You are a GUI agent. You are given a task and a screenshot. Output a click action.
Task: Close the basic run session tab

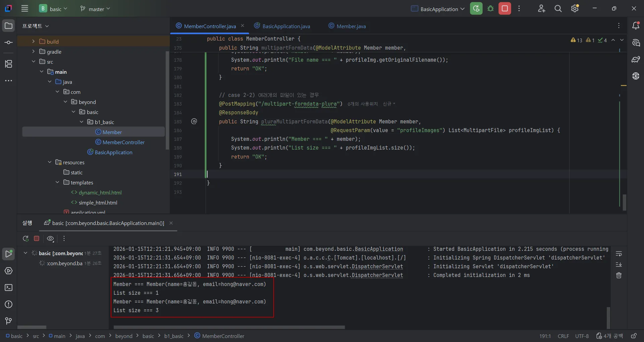coord(171,223)
